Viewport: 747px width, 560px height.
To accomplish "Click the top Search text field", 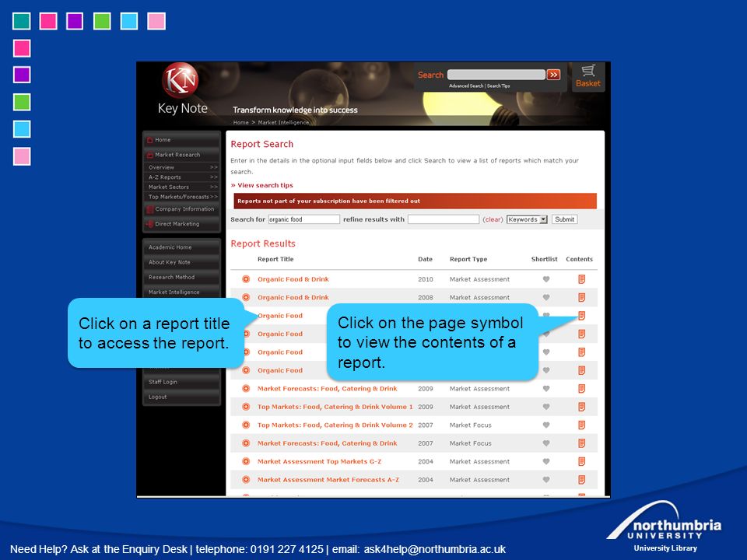I will [496, 75].
